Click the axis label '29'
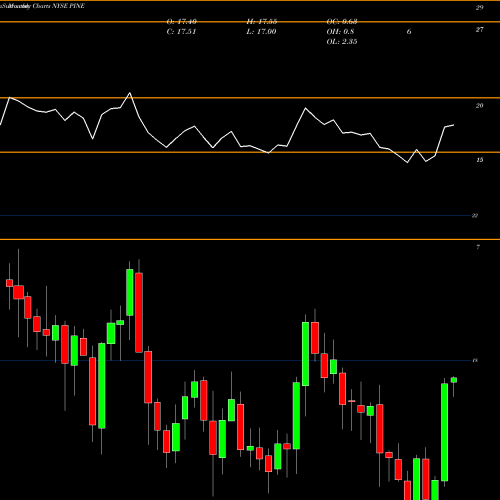This screenshot has width=500, height=500. [x=479, y=8]
